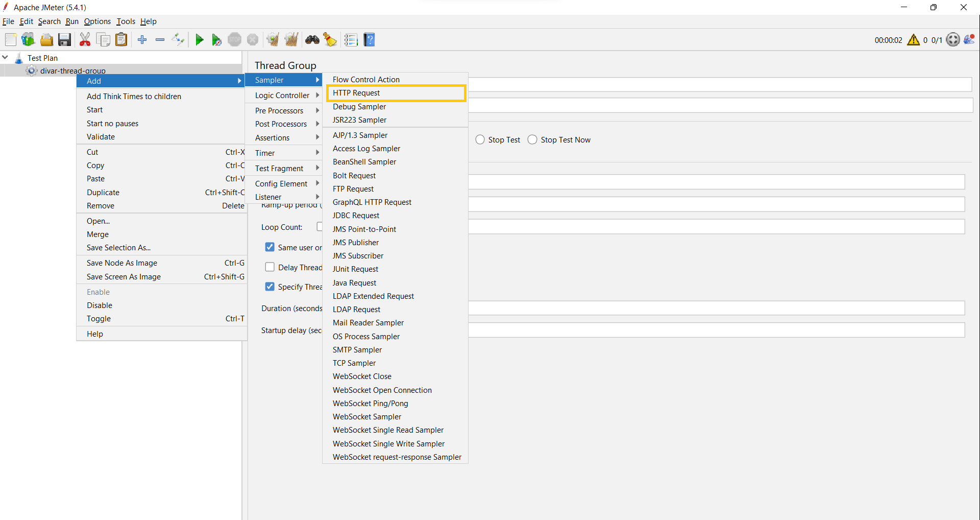The height and width of the screenshot is (520, 980).
Task: Click the Open file folder icon
Action: pyautogui.click(x=46, y=40)
